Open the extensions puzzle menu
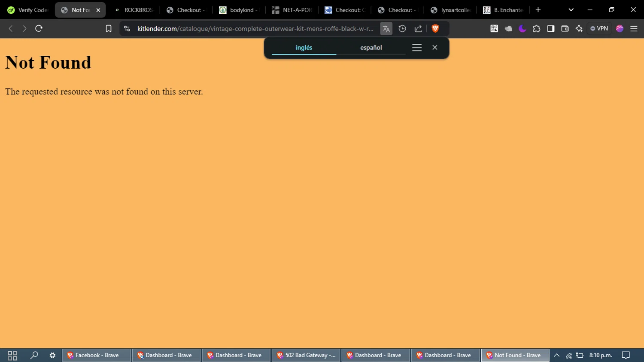The width and height of the screenshot is (644, 362). 537,28
